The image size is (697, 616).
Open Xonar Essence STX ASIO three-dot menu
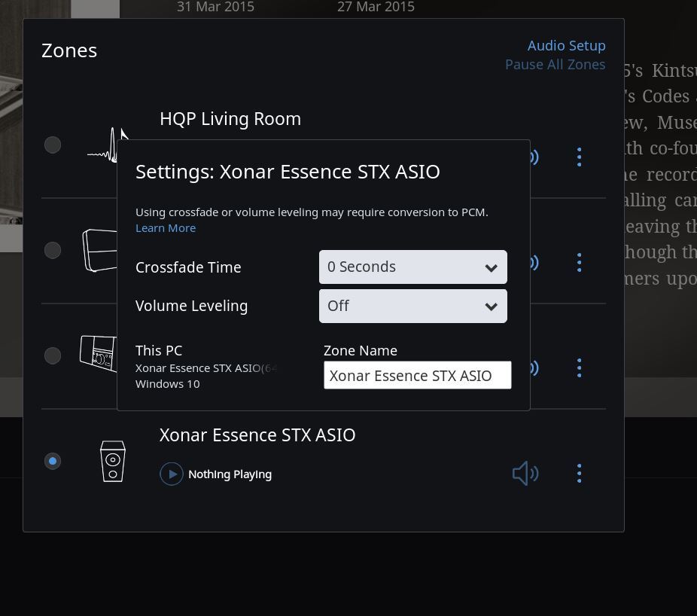click(x=580, y=473)
